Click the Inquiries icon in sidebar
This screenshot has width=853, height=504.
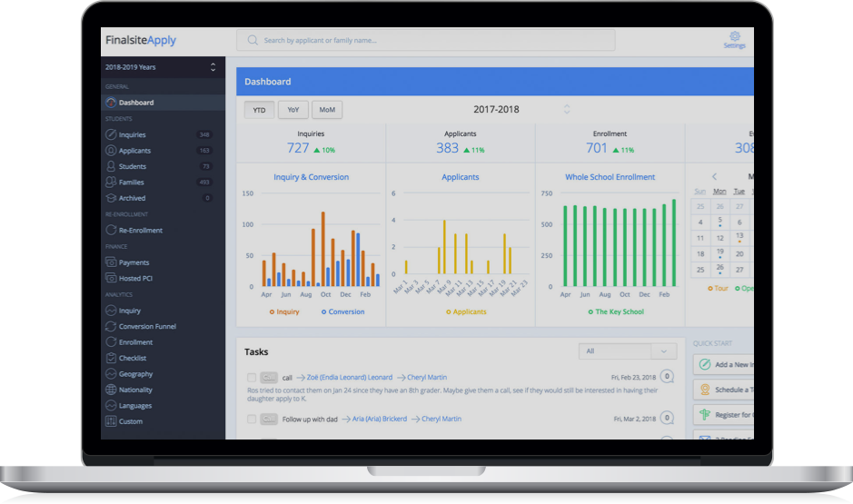[111, 134]
